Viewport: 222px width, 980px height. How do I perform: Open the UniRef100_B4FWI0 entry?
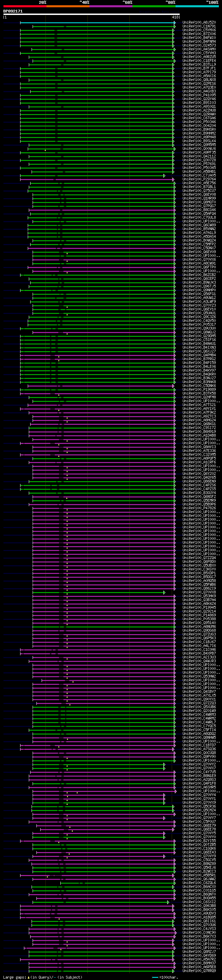pos(199,38)
